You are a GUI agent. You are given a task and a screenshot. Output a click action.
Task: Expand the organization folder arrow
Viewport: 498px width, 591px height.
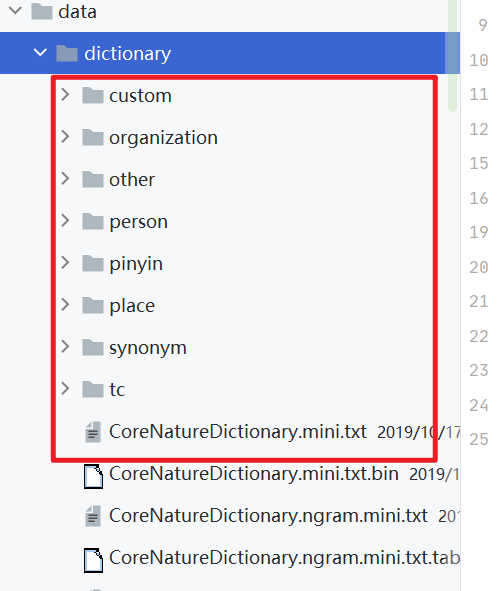coord(65,136)
